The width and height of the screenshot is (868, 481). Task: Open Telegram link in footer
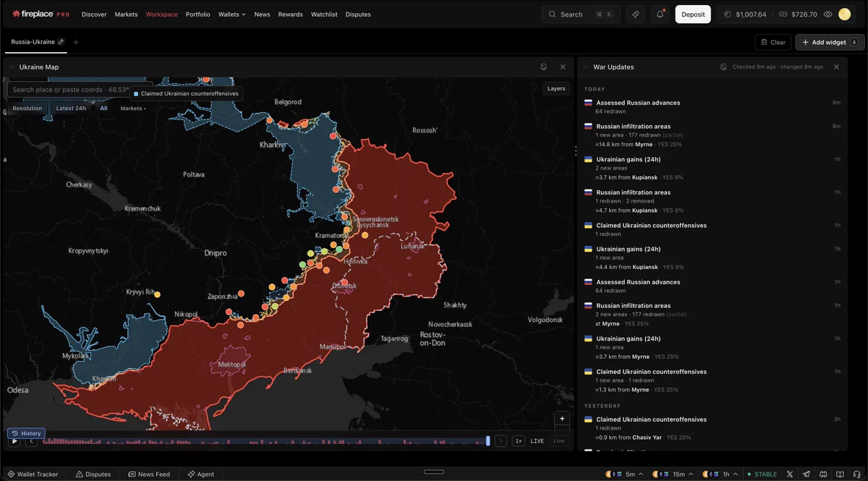pyautogui.click(x=807, y=474)
